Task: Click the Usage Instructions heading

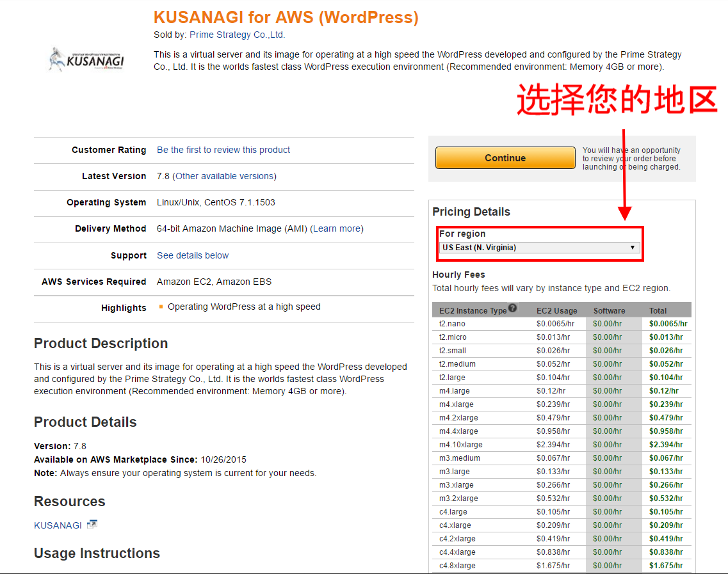Action: click(x=97, y=553)
